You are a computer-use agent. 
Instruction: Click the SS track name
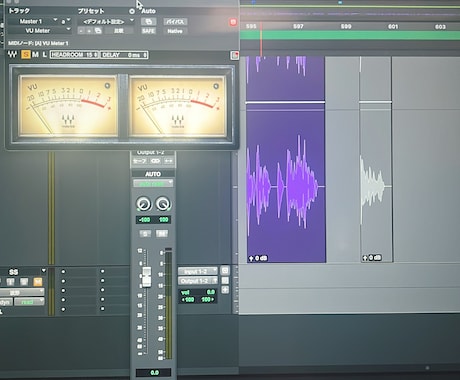(x=13, y=272)
